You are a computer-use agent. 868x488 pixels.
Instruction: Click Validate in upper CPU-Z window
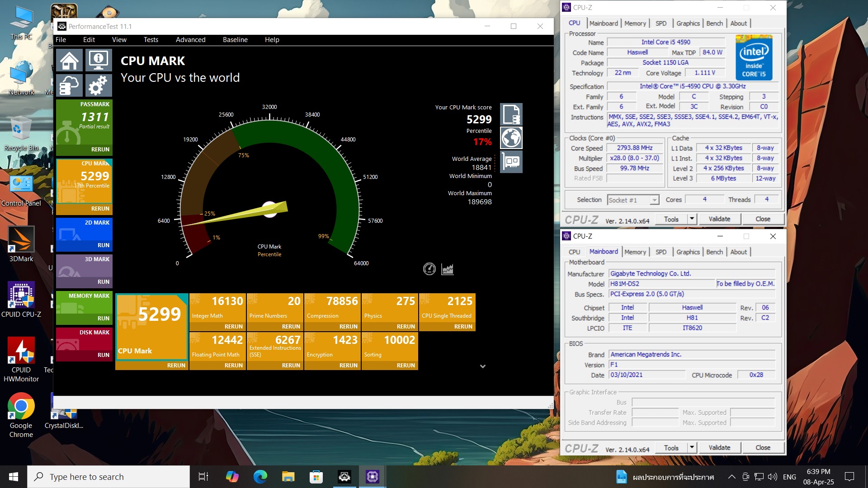point(719,219)
